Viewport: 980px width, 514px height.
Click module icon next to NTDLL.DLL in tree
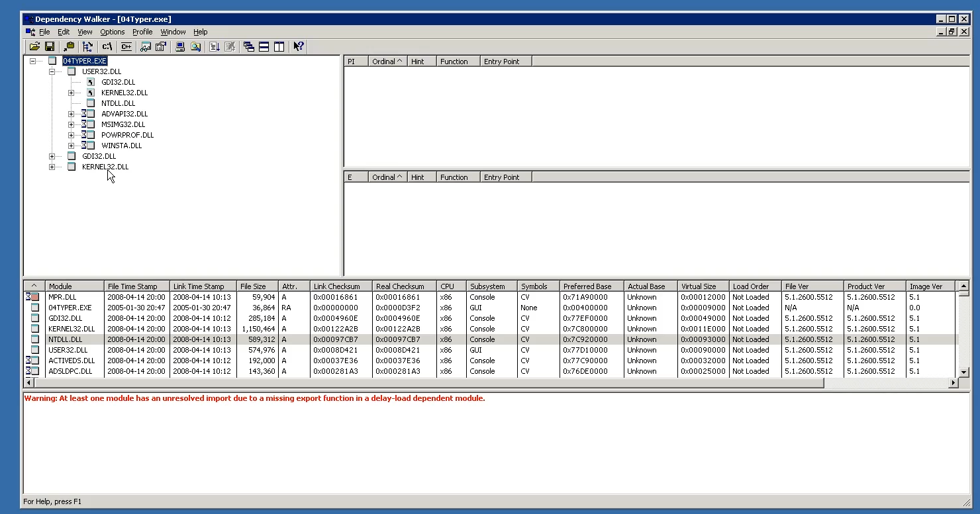point(91,103)
